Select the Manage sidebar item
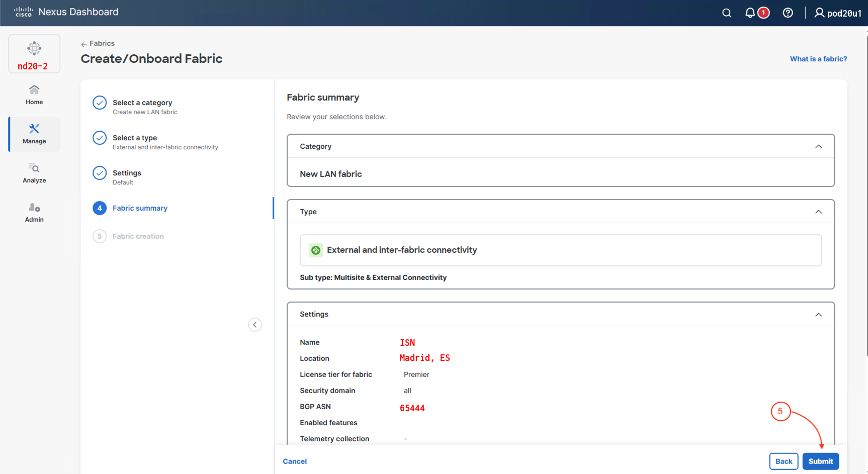 (34, 134)
